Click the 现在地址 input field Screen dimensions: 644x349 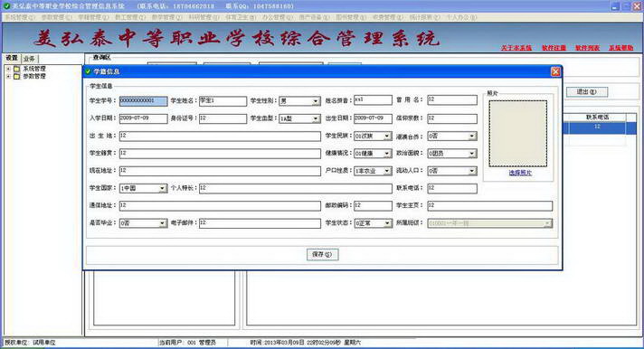coord(220,171)
